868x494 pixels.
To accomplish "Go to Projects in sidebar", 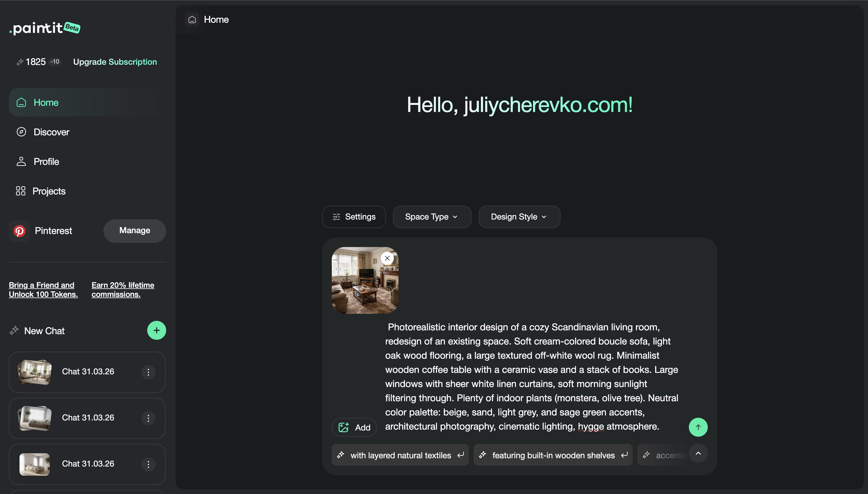I will [x=49, y=191].
